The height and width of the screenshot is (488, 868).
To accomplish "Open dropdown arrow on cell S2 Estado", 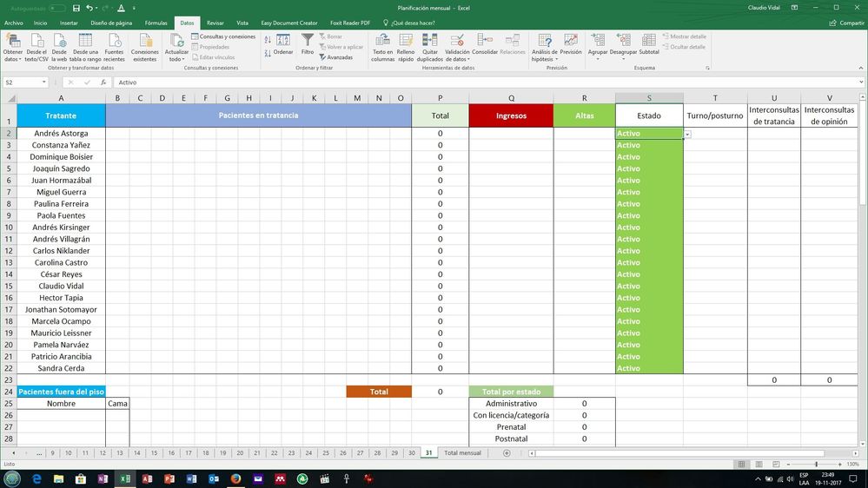I will pyautogui.click(x=687, y=135).
